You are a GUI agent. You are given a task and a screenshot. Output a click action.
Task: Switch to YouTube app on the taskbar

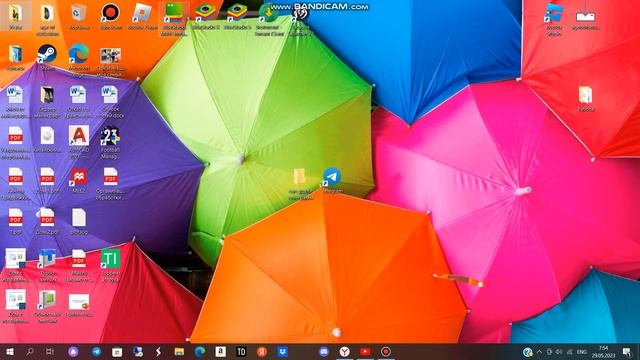click(x=365, y=351)
